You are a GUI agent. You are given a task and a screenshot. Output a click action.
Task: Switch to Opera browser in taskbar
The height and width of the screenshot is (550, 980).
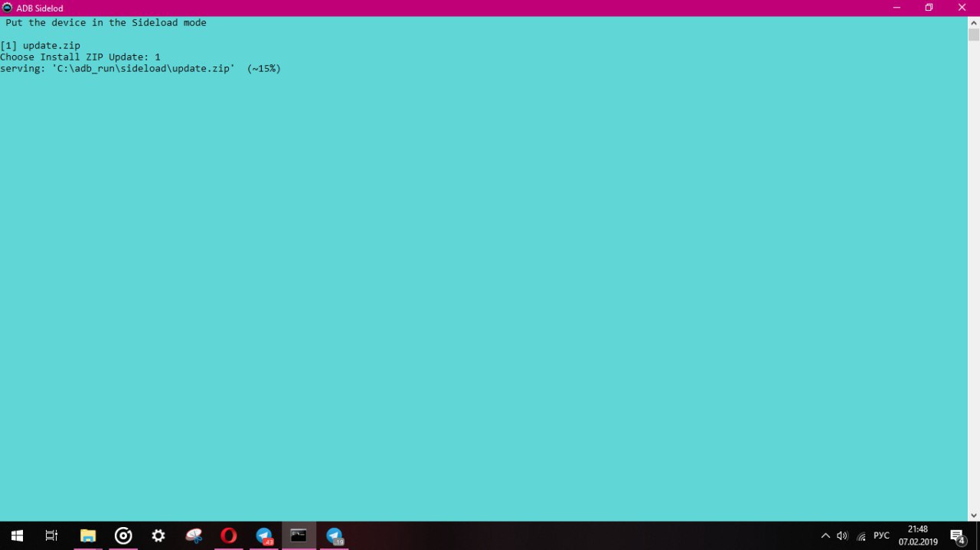coord(229,535)
